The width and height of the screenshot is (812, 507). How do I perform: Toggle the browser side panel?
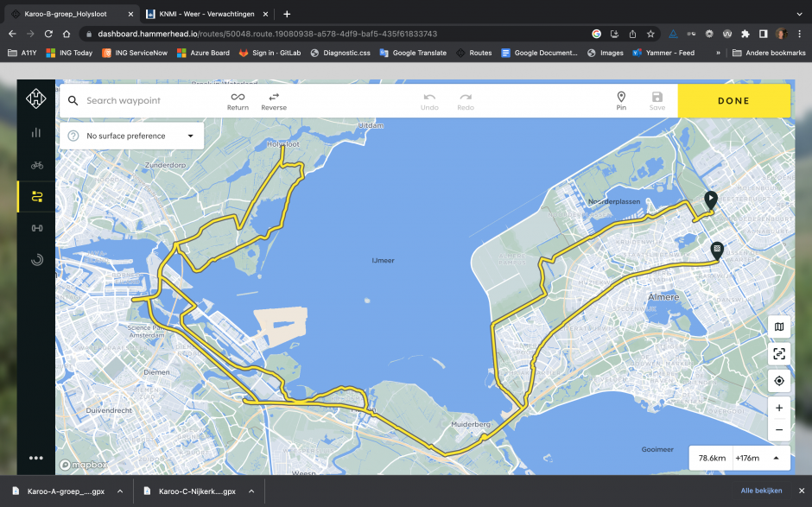(764, 34)
